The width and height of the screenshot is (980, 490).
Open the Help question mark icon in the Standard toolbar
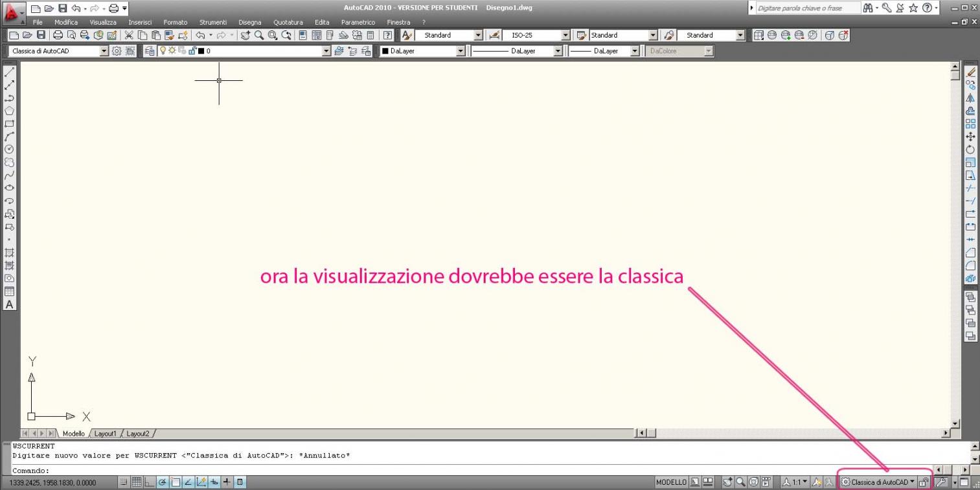[x=387, y=35]
